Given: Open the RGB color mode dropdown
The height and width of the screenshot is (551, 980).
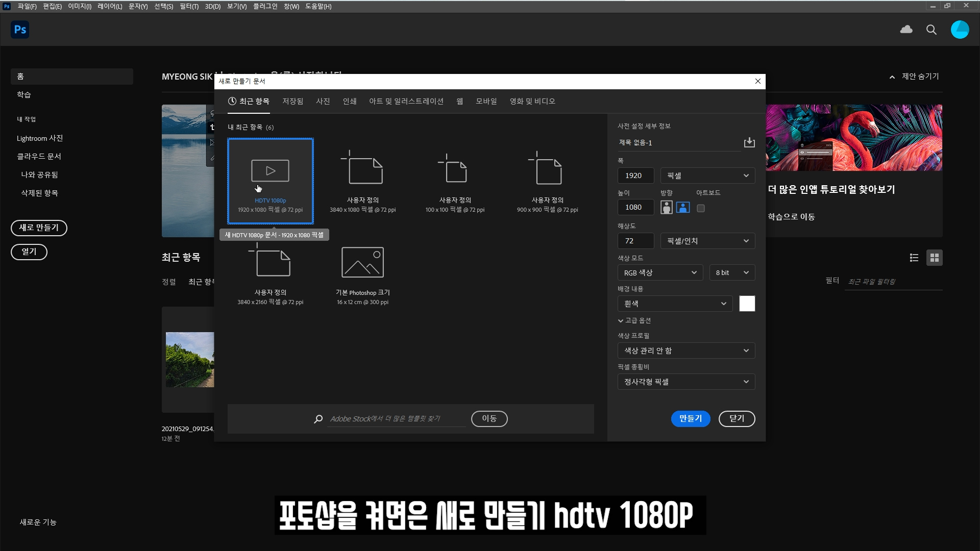Looking at the screenshot, I should click(x=660, y=272).
